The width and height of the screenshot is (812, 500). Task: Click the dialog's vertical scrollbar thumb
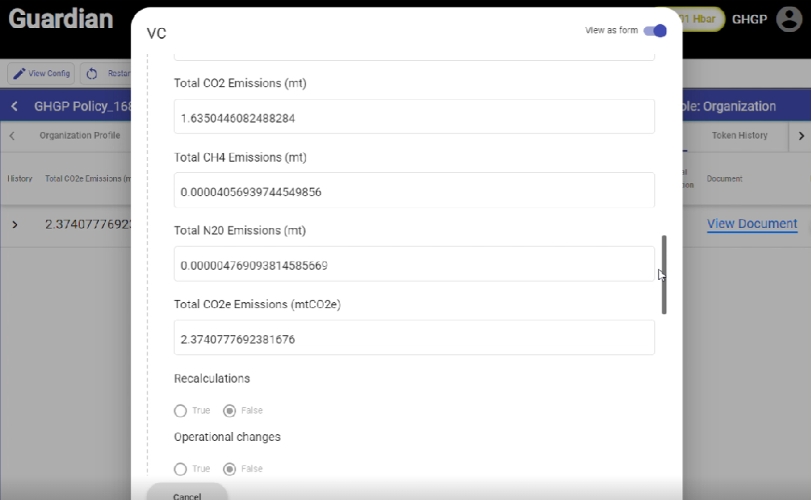664,275
